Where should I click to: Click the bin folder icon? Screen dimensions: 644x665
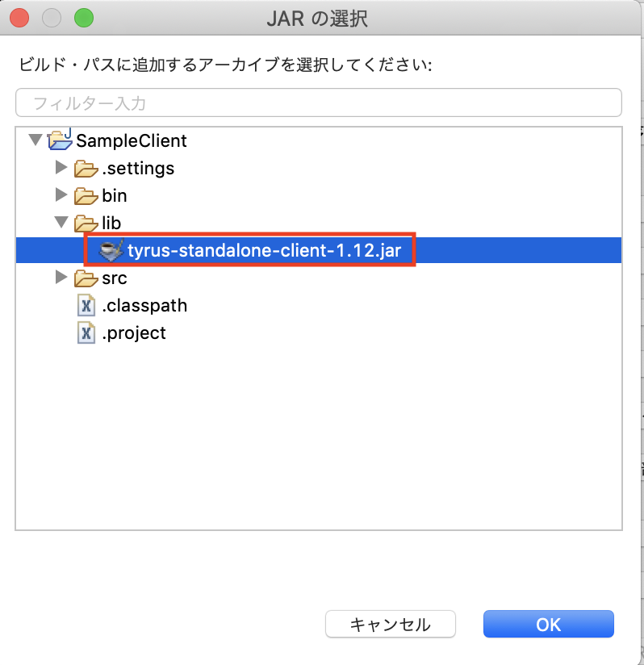click(x=86, y=196)
